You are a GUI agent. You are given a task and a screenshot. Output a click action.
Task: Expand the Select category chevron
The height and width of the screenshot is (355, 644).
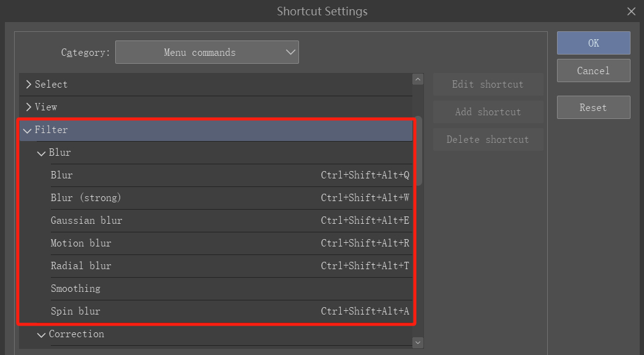tap(28, 85)
